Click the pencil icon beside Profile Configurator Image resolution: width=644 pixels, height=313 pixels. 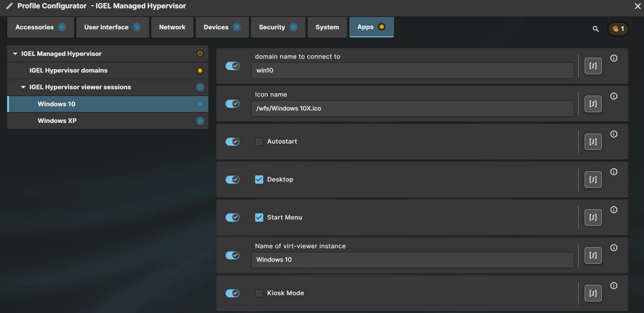pos(9,6)
